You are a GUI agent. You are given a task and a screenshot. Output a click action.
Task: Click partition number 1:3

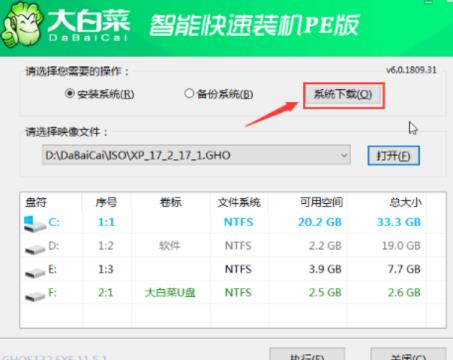point(106,269)
